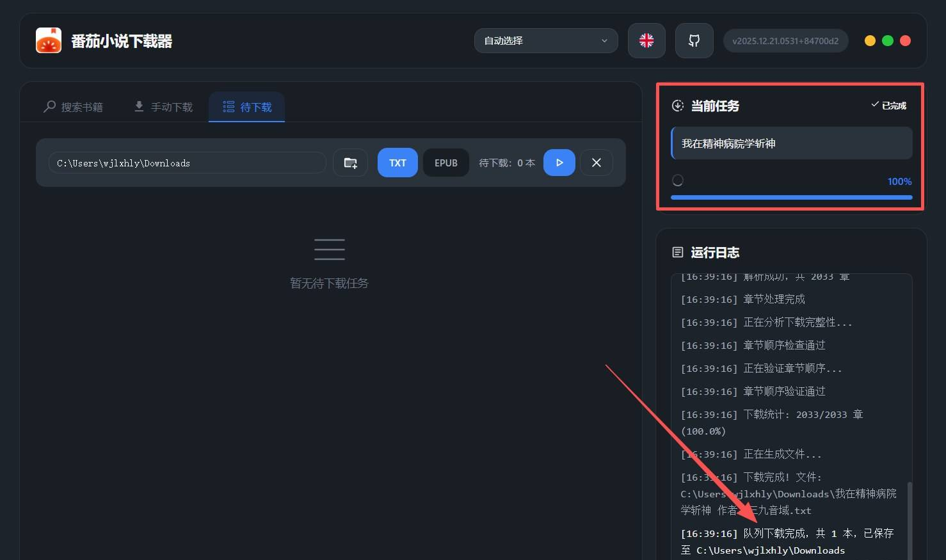Image resolution: width=946 pixels, height=560 pixels.
Task: Click the log line 队列下载完成
Action: tap(787, 541)
